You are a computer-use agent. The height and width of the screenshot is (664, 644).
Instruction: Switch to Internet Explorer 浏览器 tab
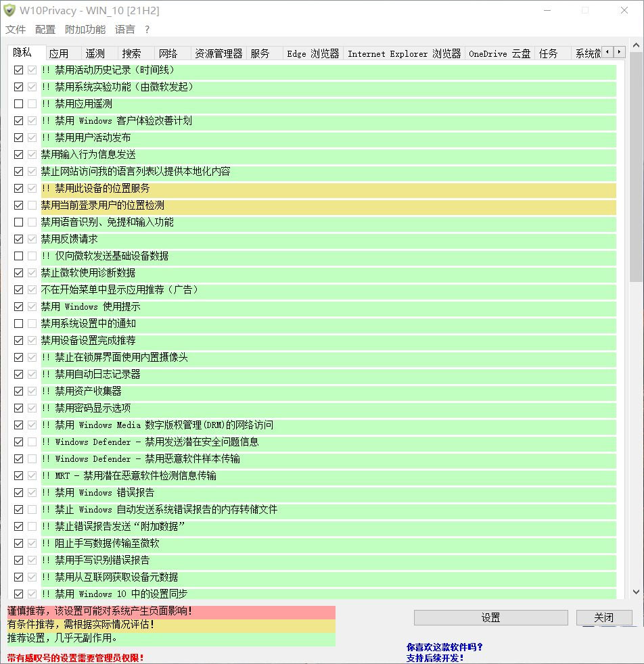tap(405, 53)
